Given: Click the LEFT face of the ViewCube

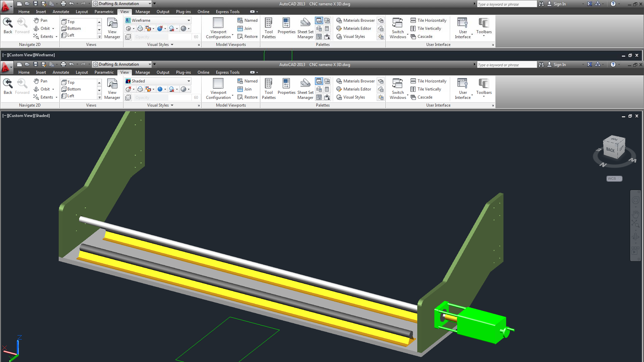Looking at the screenshot, I should pyautogui.click(x=621, y=148).
